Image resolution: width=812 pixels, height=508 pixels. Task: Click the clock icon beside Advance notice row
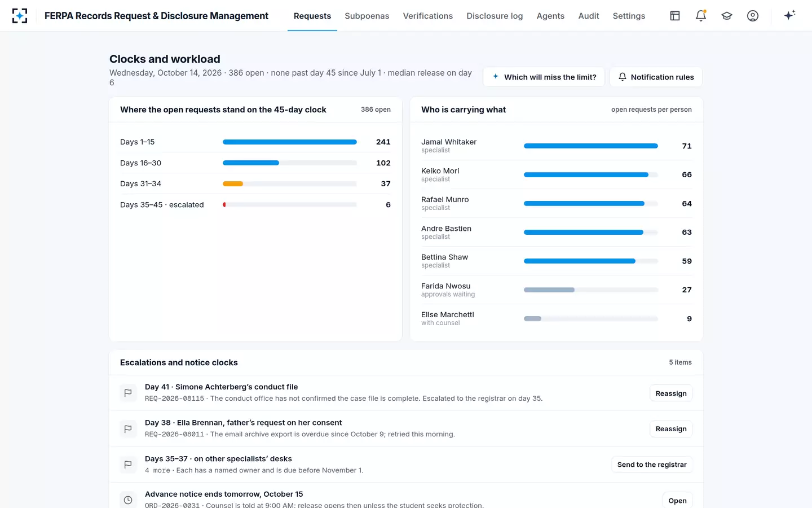128,500
